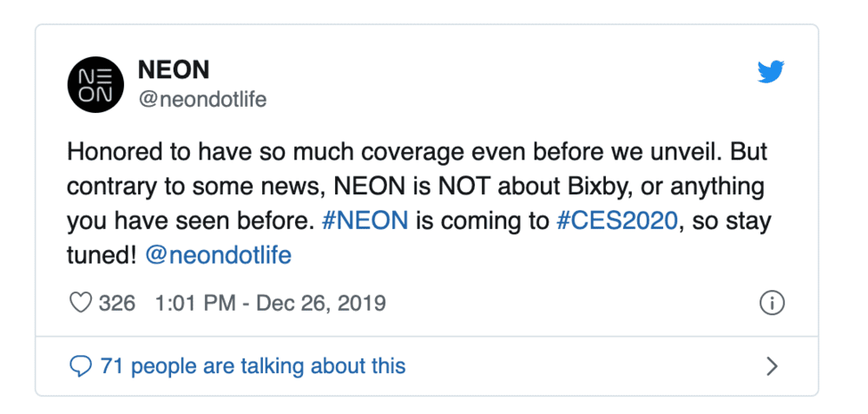868x414 pixels.
Task: Click the Twitter bird logo
Action: (770, 72)
